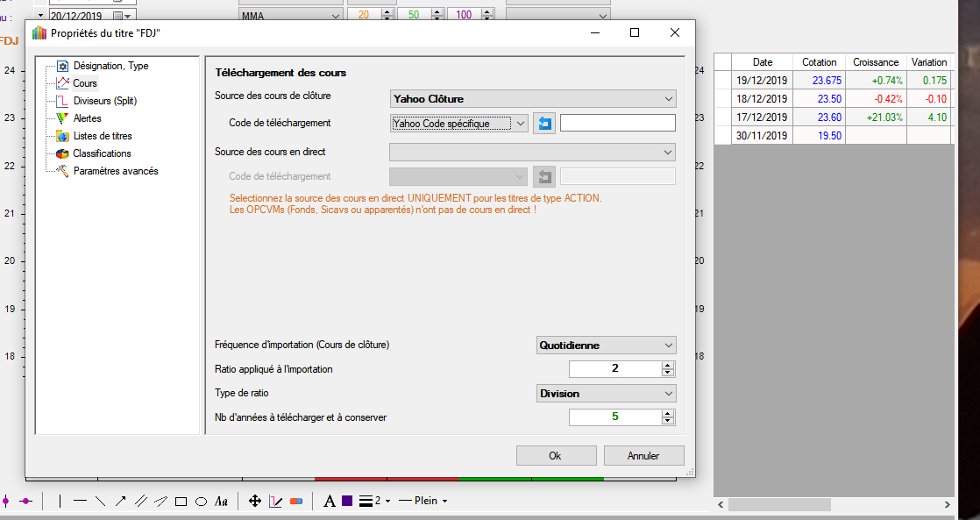Select the ellipse drawing tool
The image size is (980, 520).
(201, 502)
